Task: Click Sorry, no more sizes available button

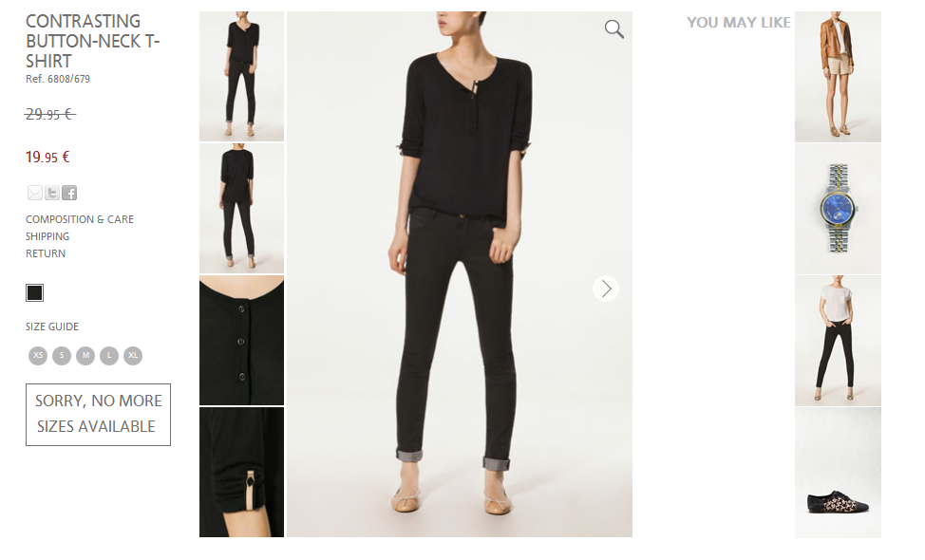Action: coord(98,415)
